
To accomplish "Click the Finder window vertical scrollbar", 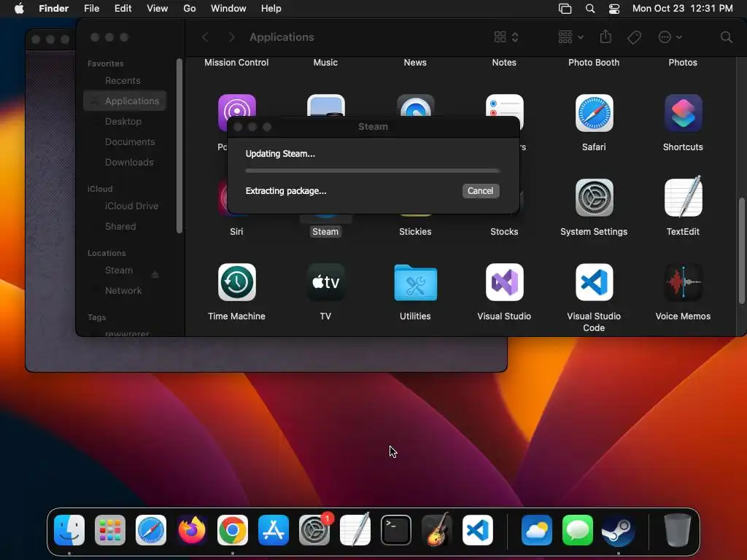I will [741, 251].
